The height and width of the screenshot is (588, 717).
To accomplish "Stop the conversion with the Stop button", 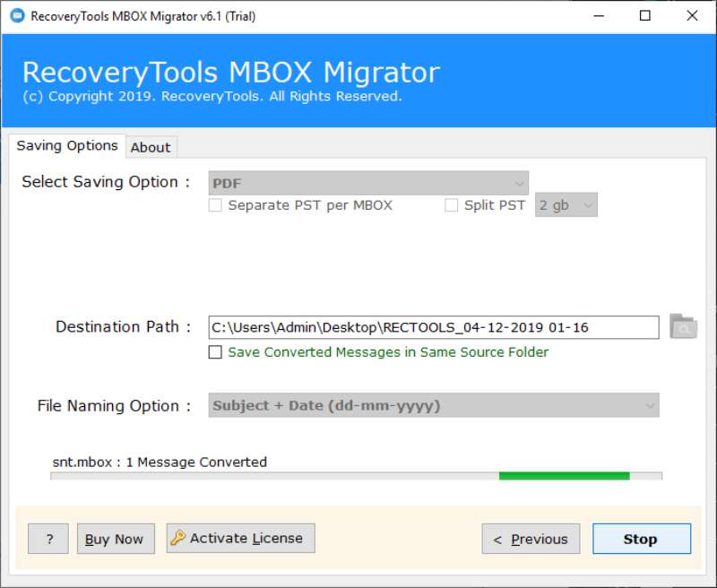I will pos(642,539).
